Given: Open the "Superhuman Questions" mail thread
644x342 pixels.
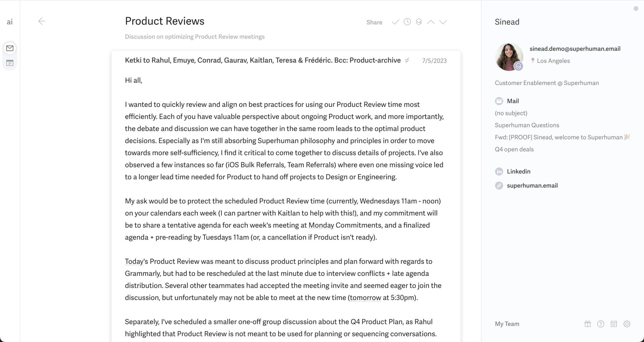Looking at the screenshot, I should (527, 125).
